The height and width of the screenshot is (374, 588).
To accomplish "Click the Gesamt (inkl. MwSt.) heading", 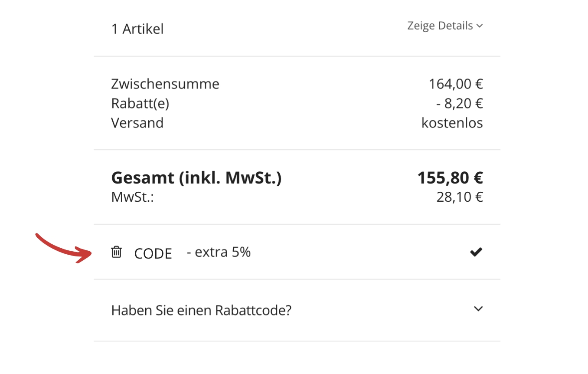I will coord(196,178).
